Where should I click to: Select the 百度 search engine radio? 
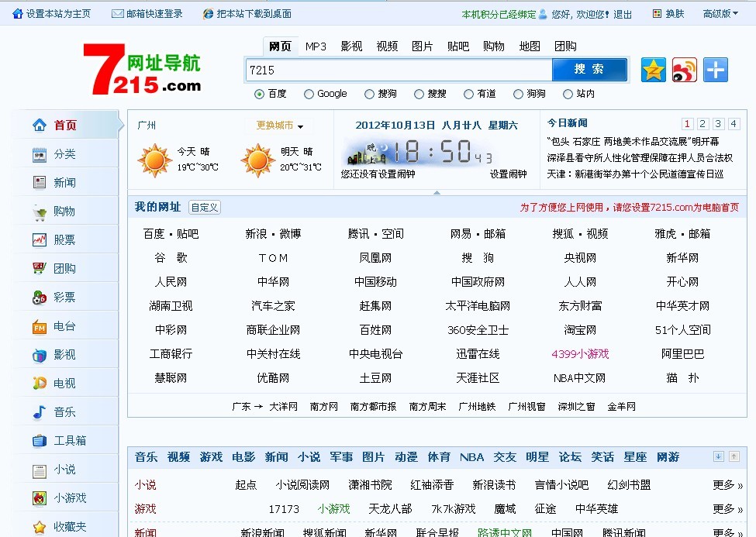[260, 94]
